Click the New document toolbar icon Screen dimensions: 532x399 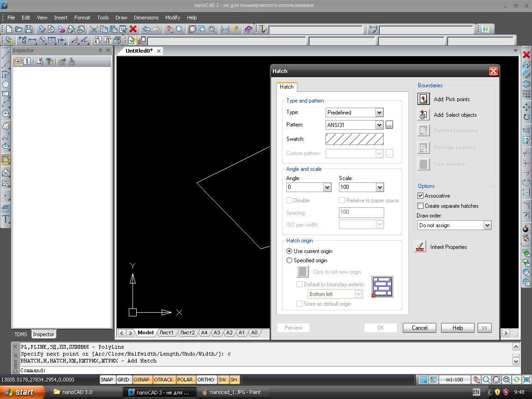[9, 30]
